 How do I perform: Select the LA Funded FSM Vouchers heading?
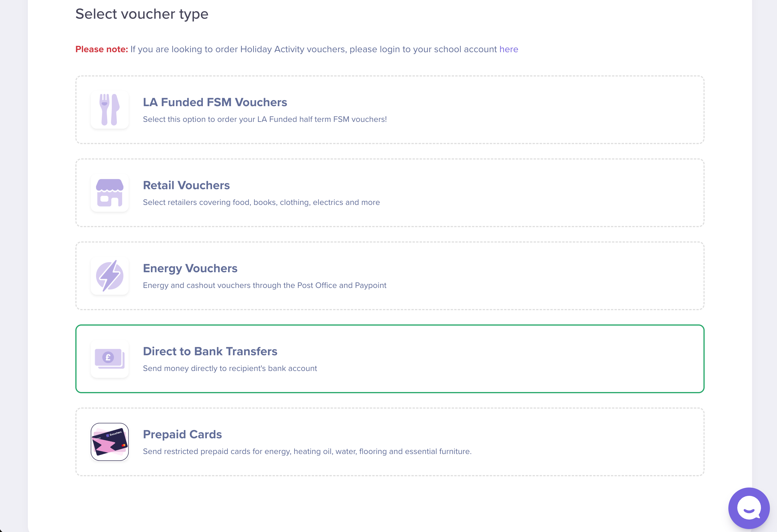pos(215,102)
